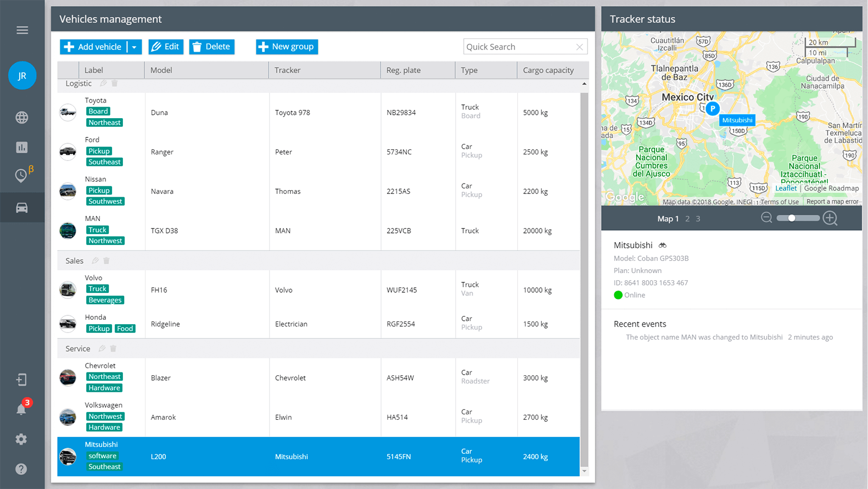The image size is (868, 489).
Task: Sort by Model column header
Action: click(206, 70)
